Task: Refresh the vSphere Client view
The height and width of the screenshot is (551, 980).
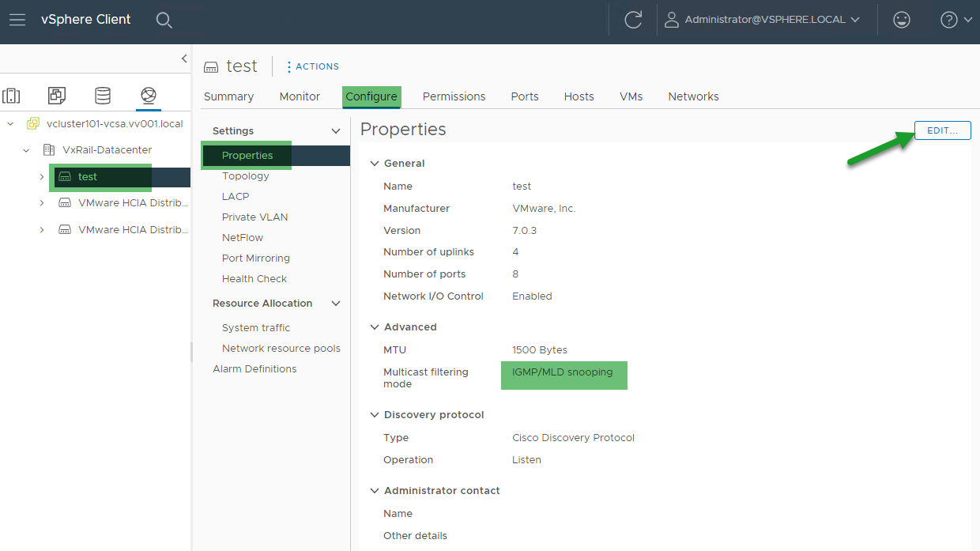Action: click(x=633, y=21)
